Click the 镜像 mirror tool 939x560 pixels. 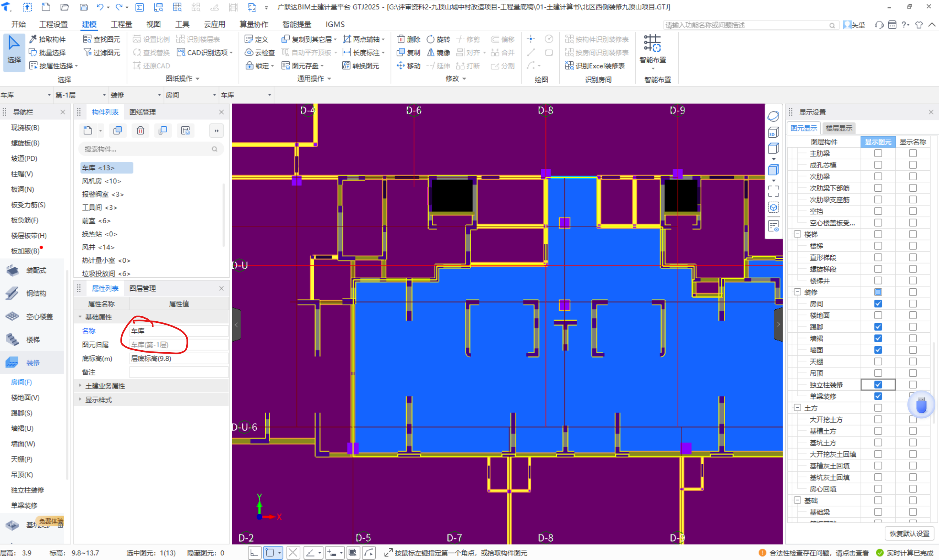click(x=438, y=53)
